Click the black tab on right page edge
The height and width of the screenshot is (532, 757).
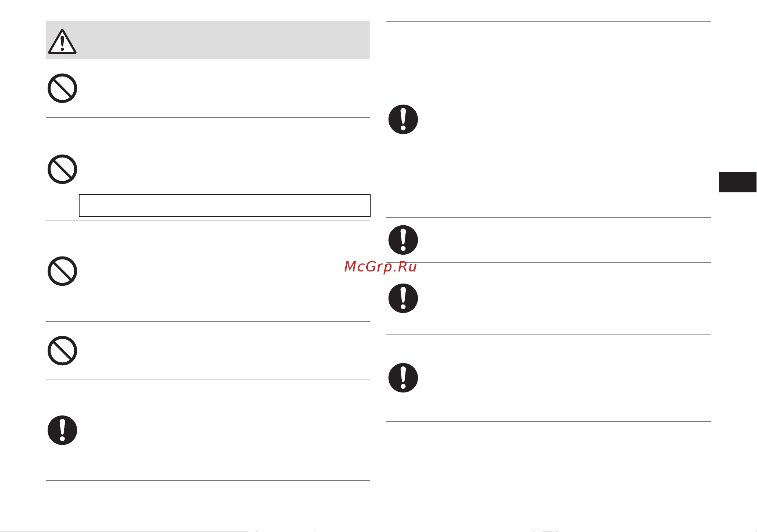738,182
